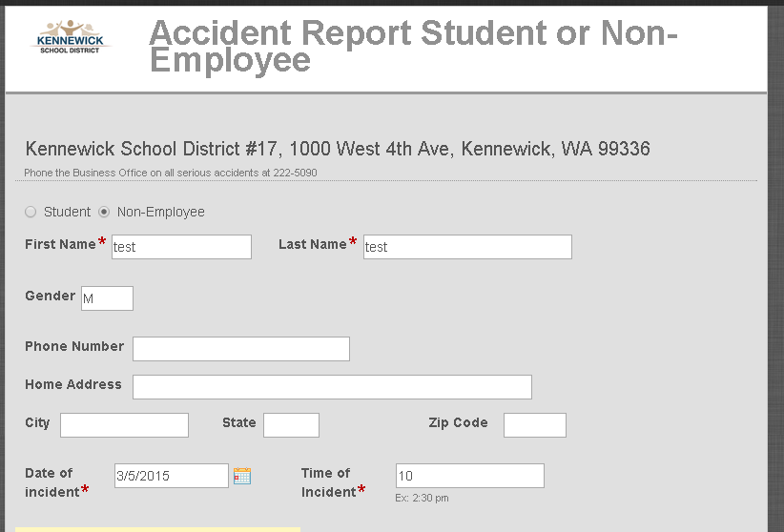The height and width of the screenshot is (532, 784).
Task: Focus the First Name text field
Action: (x=181, y=247)
